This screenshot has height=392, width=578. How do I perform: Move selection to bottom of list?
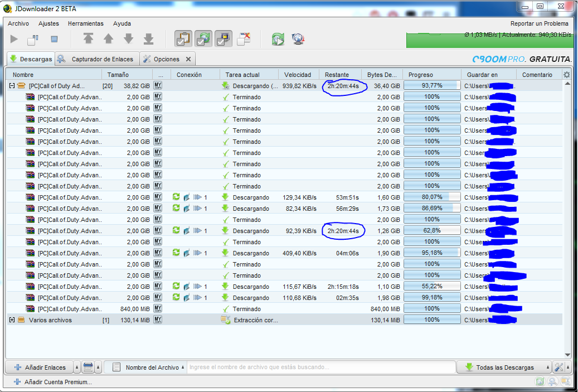(148, 38)
